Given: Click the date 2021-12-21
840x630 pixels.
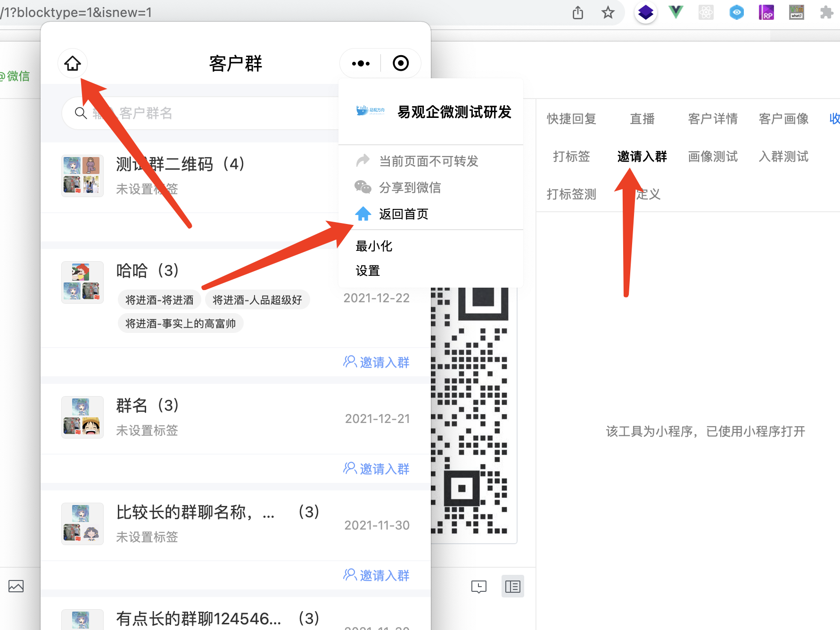Looking at the screenshot, I should [x=378, y=419].
